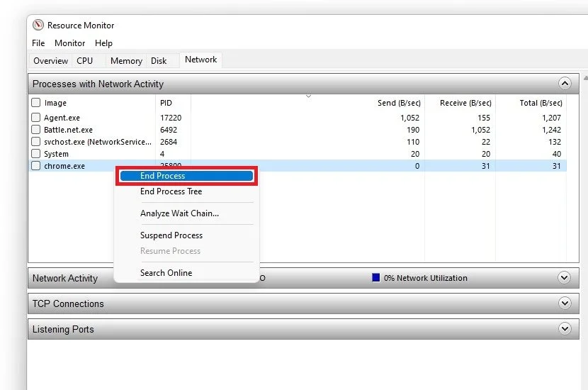Sort by the Image column header

[55, 103]
